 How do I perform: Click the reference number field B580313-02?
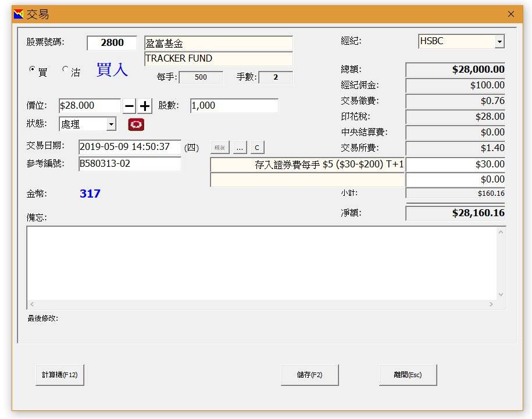tap(130, 164)
